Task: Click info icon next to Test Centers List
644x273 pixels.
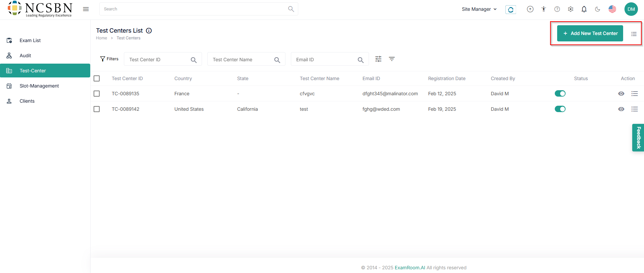Action: pyautogui.click(x=149, y=31)
